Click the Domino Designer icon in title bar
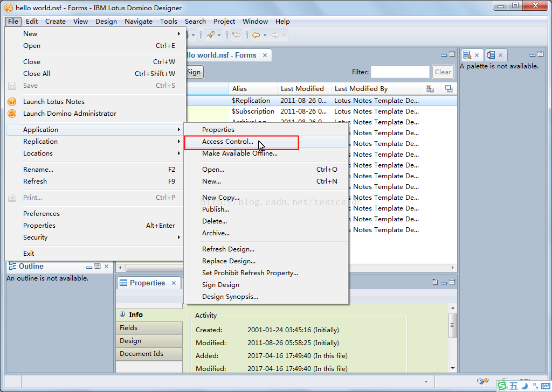 [9, 8]
